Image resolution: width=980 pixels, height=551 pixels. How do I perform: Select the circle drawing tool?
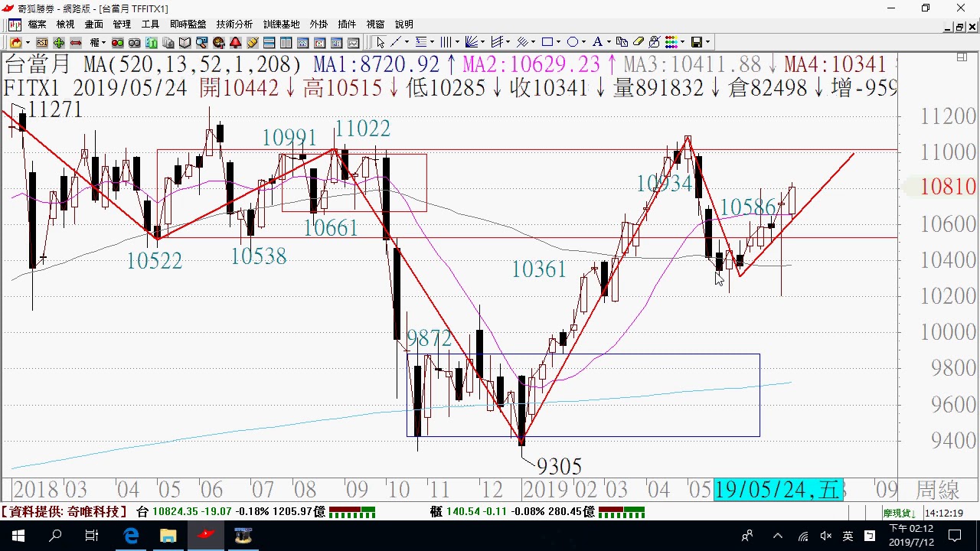click(x=573, y=42)
